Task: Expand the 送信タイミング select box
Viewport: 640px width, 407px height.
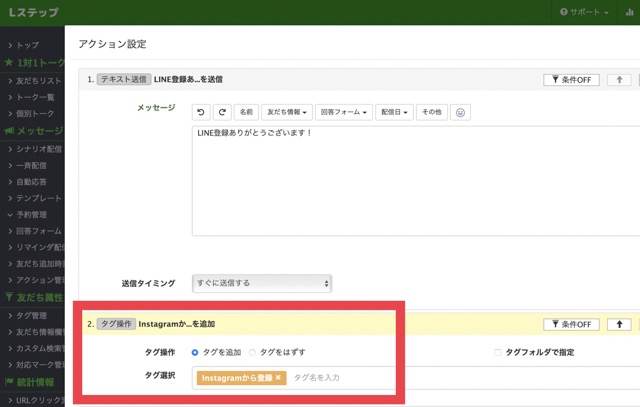Action: tap(261, 283)
